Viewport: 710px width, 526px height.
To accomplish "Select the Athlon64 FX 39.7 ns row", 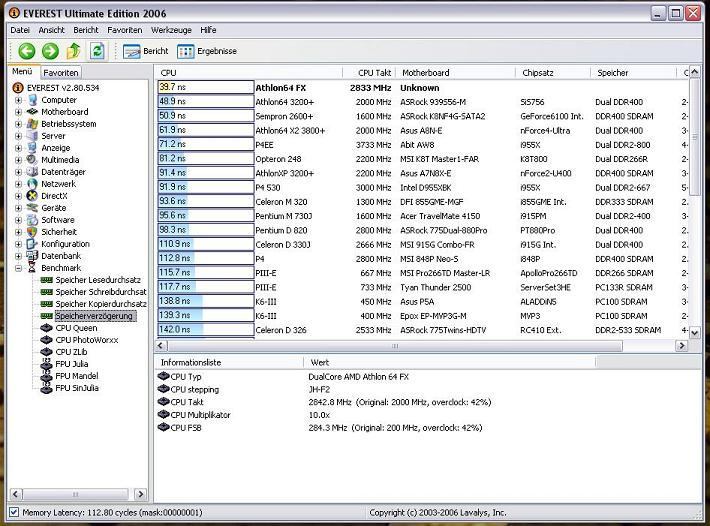I will tap(422, 88).
